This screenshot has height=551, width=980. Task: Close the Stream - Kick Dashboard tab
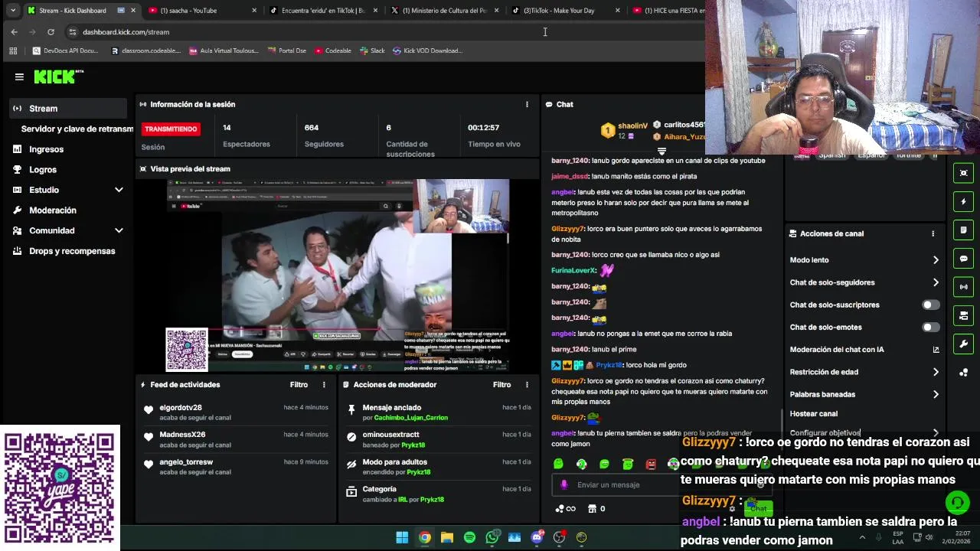133,11
